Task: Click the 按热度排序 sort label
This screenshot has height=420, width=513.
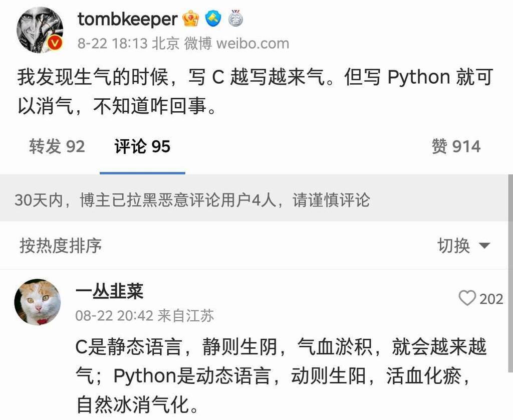Action: (x=60, y=246)
